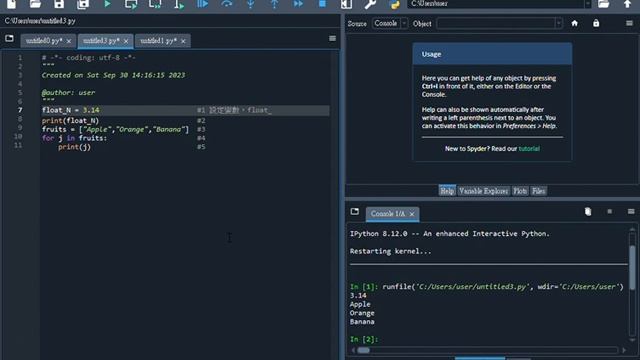
Task: Run current cell and advance
Action: pyautogui.click(x=155, y=4)
